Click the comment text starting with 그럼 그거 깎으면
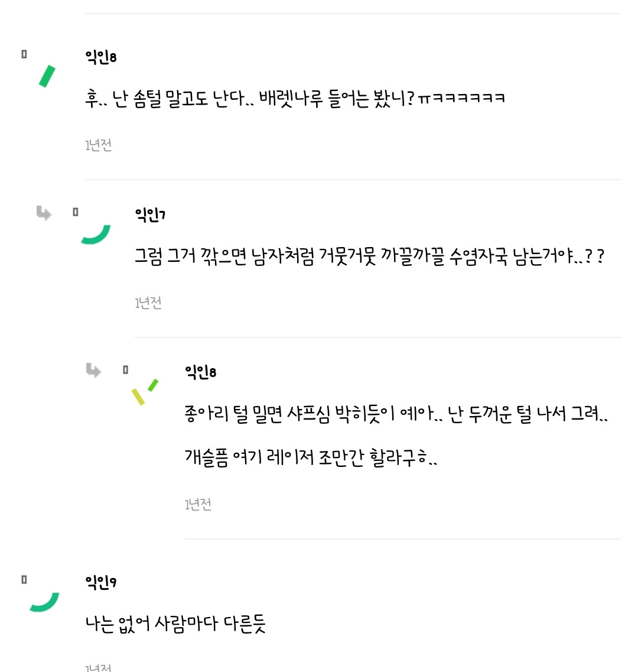The height and width of the screenshot is (672, 638). pos(369,258)
